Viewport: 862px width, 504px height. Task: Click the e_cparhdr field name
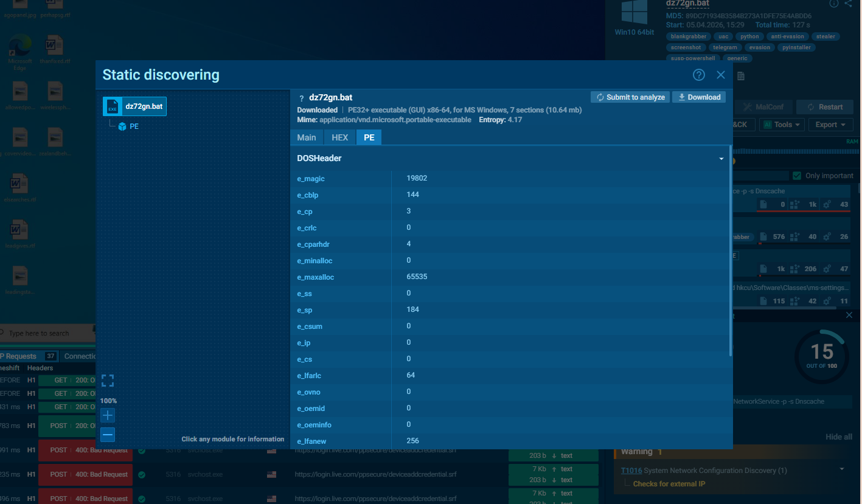coord(313,244)
